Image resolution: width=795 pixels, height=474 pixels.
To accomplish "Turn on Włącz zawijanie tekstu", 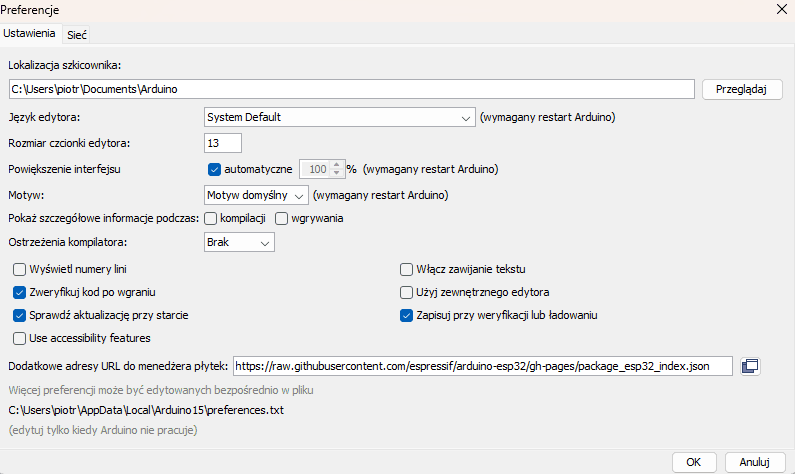I will (406, 269).
